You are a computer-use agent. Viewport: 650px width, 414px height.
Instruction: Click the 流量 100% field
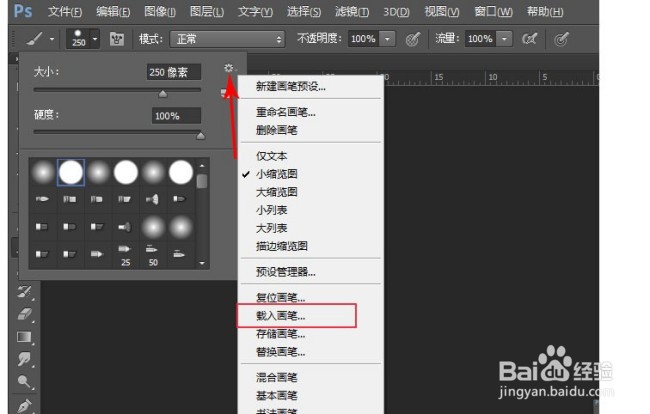pyautogui.click(x=480, y=39)
